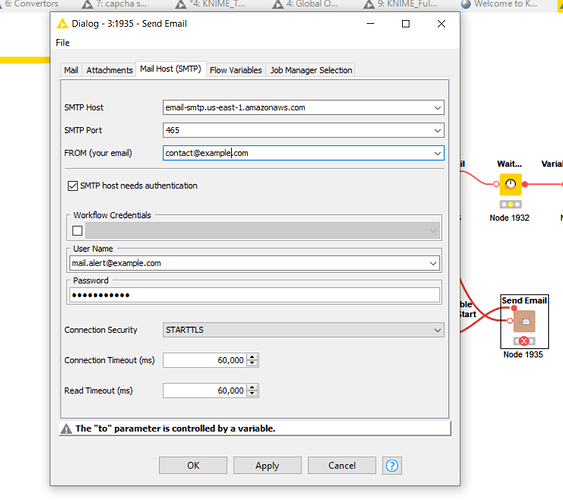Click the KNIME triangle icon in dialog title
Image resolution: width=563 pixels, height=500 pixels.
tap(62, 24)
